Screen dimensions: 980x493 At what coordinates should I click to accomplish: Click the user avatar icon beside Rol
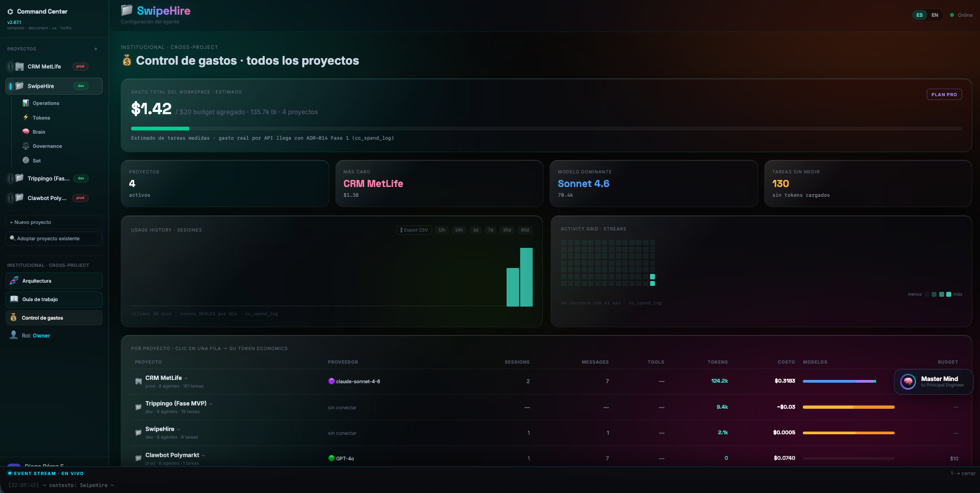point(14,335)
